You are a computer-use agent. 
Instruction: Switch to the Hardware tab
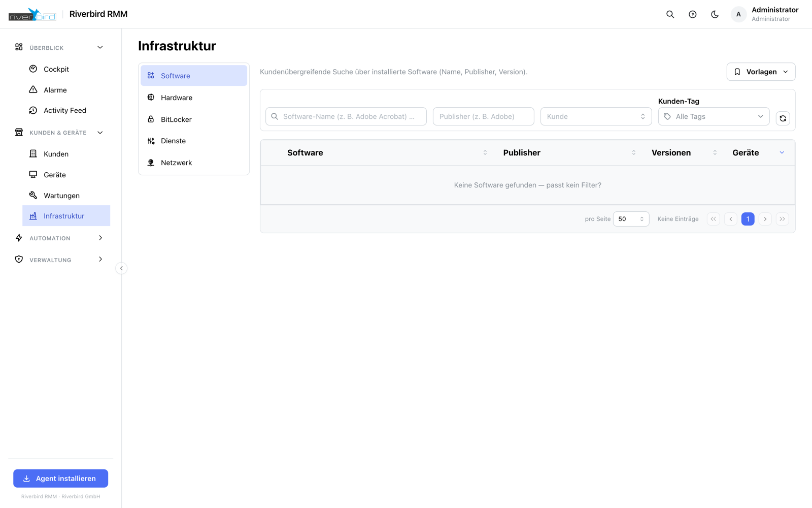coord(194,98)
